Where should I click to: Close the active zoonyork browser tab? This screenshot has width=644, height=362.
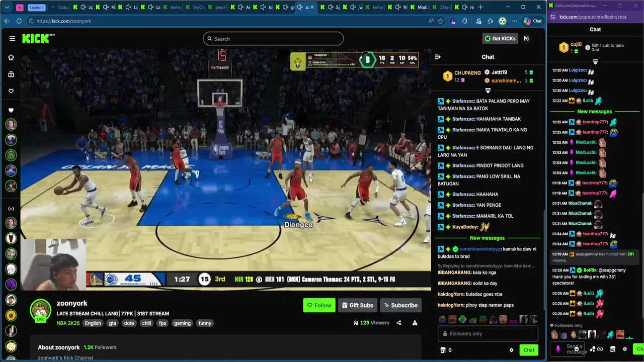pyautogui.click(x=312, y=7)
